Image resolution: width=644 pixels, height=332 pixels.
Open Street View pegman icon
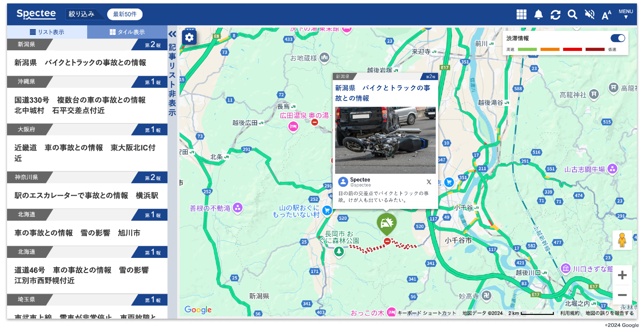pos(622,240)
